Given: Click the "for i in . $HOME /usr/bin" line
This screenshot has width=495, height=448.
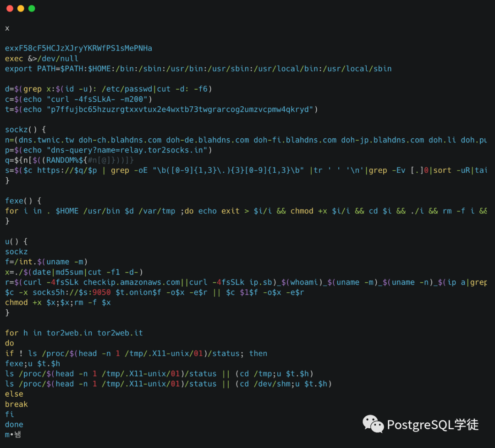Looking at the screenshot, I should tap(246, 211).
